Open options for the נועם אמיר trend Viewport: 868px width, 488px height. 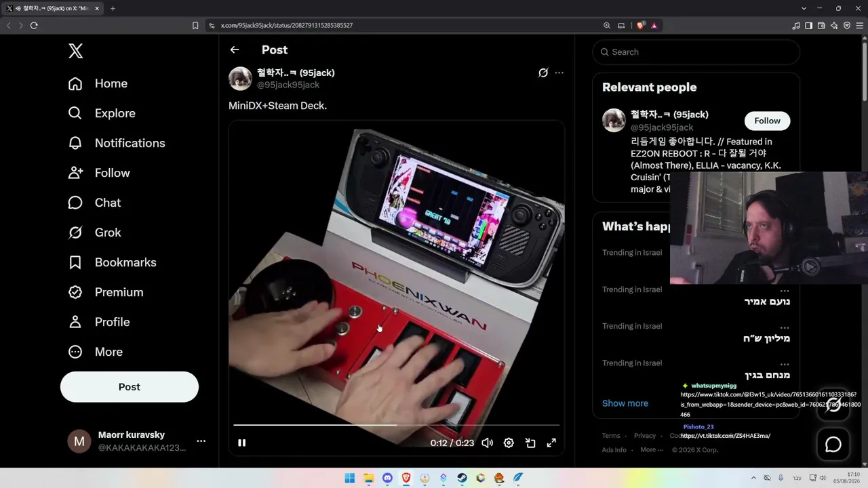[785, 291]
